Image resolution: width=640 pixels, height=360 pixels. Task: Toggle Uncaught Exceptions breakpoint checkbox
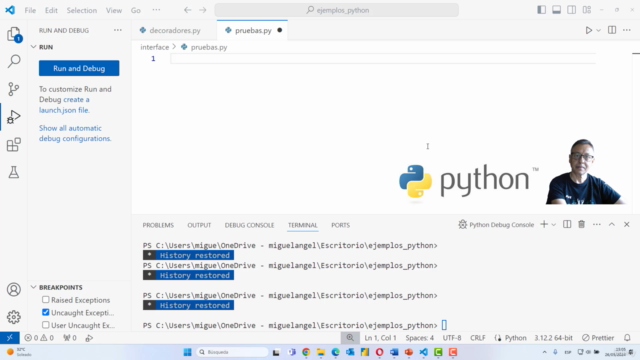(x=45, y=312)
